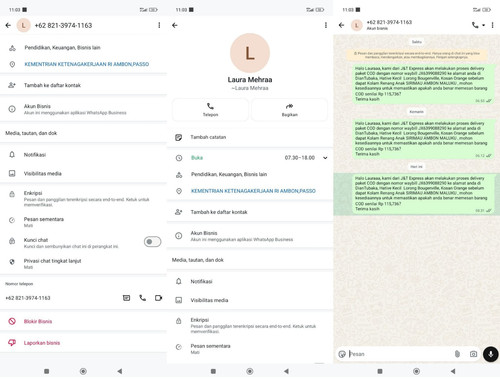The height and width of the screenshot is (379, 500).
Task: Open Notifikasi settings in left screen
Action: [x=83, y=155]
